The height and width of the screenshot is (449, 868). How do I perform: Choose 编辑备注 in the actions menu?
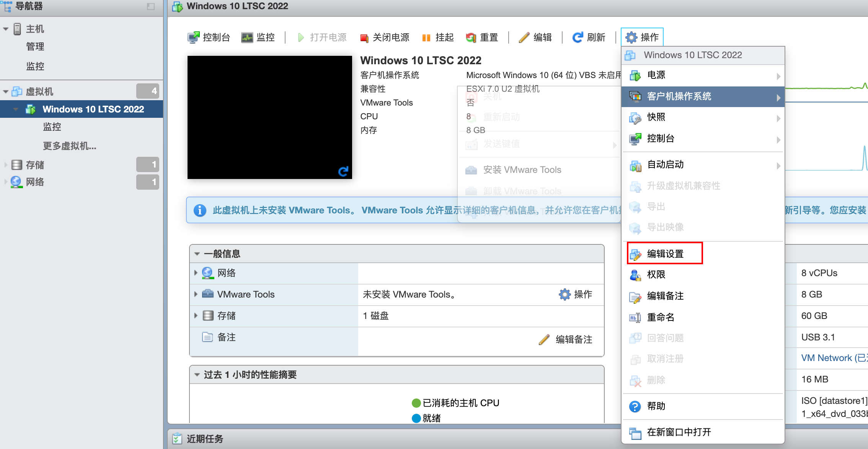tap(703, 296)
